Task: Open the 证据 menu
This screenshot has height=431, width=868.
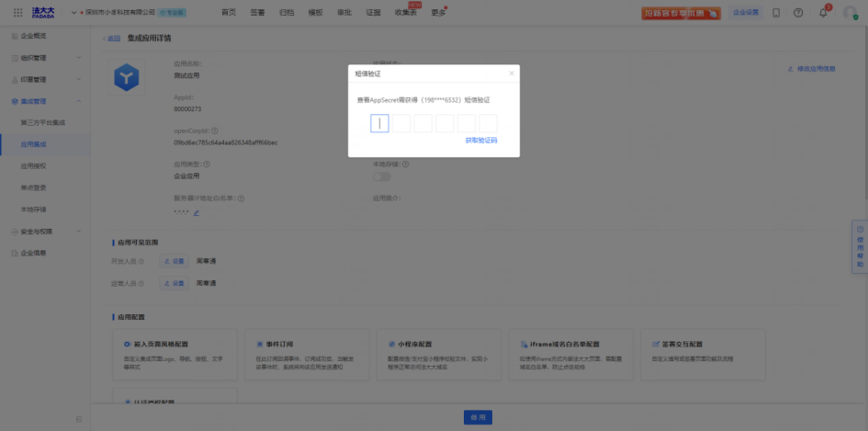Action: click(373, 12)
